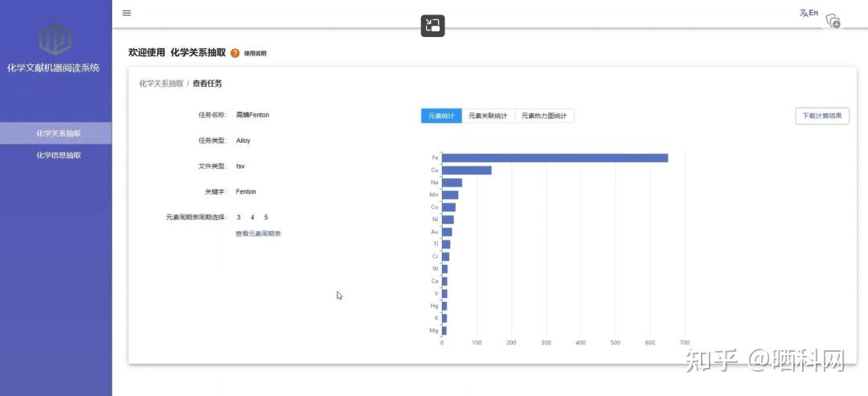Image resolution: width=868 pixels, height=396 pixels.
Task: Click the Na bar in the chart
Action: [x=452, y=182]
